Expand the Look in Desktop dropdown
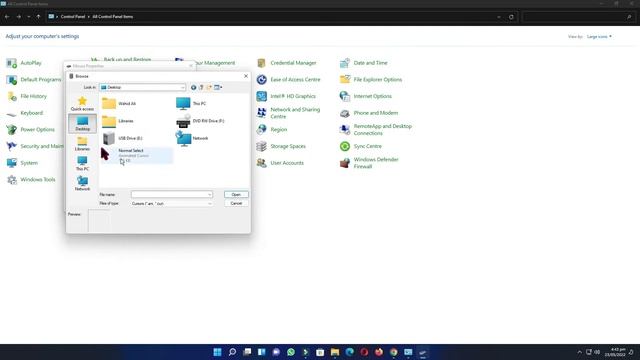The image size is (640, 360). pyautogui.click(x=182, y=87)
